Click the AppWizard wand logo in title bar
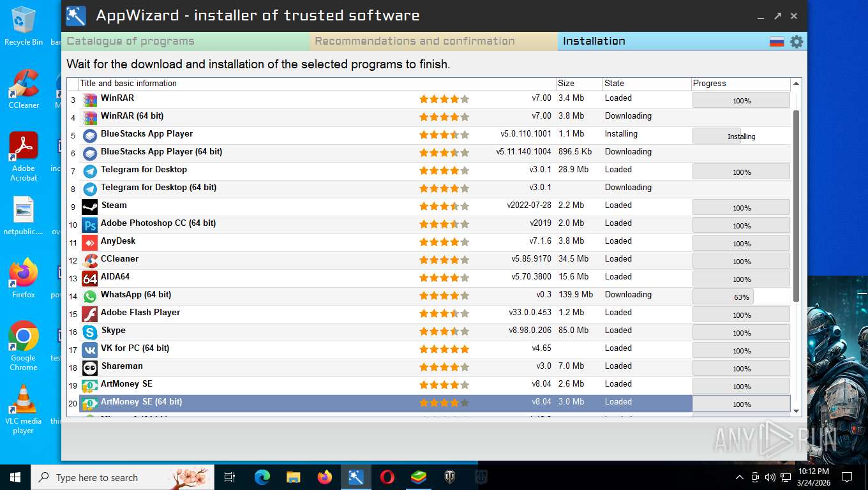868x490 pixels. (x=76, y=15)
